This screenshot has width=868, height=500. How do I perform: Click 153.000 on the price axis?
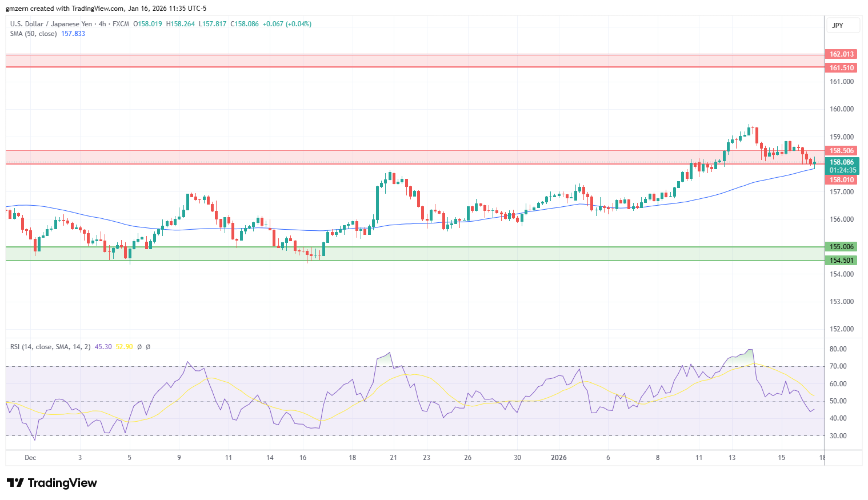pos(842,302)
